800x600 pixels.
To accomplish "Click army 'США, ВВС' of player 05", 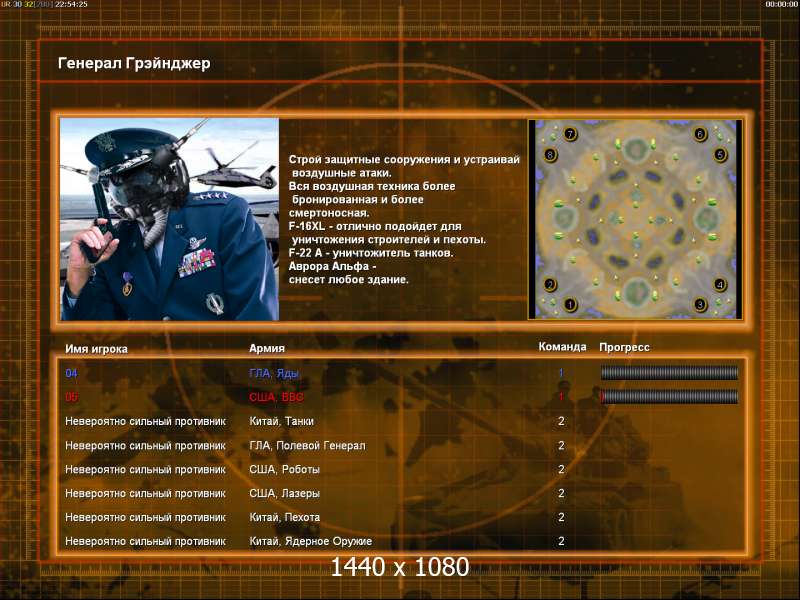I will click(x=276, y=397).
